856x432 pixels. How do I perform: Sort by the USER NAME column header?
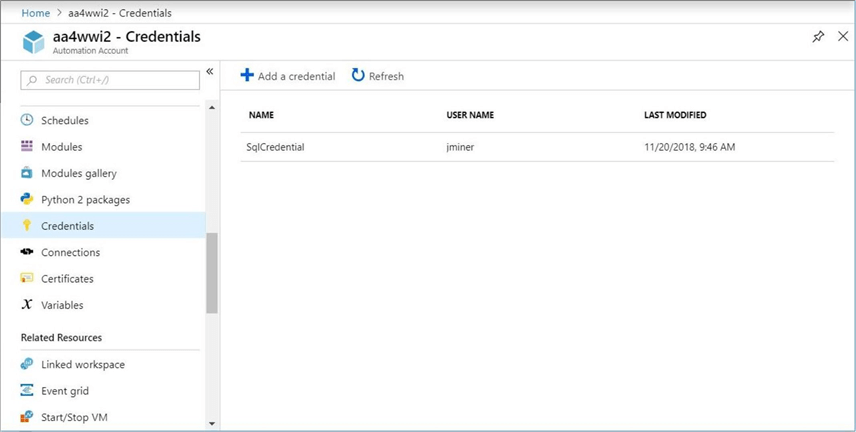[470, 115]
